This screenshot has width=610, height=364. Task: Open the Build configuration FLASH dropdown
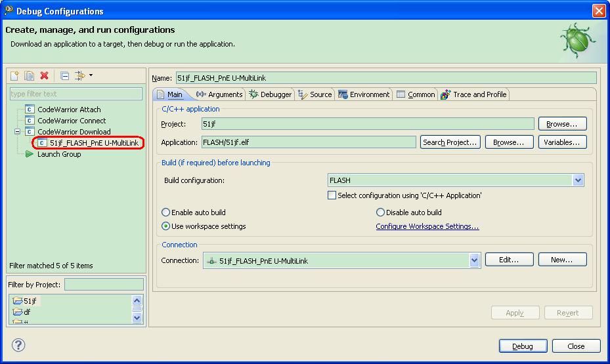coord(578,180)
